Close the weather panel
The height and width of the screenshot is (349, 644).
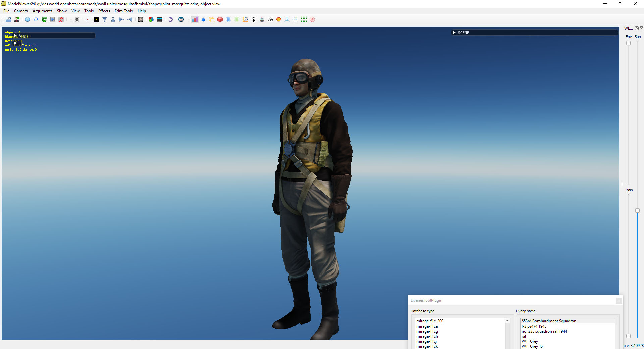641,28
